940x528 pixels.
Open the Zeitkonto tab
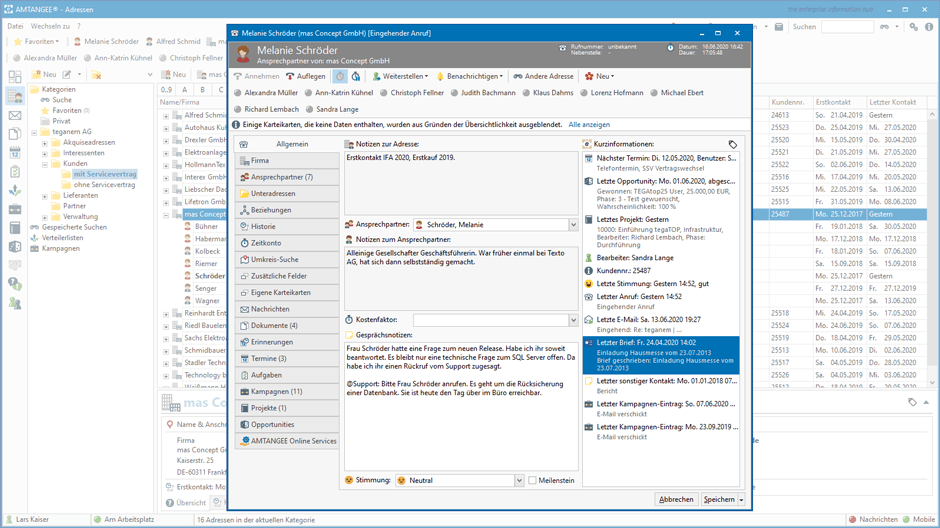[x=287, y=243]
